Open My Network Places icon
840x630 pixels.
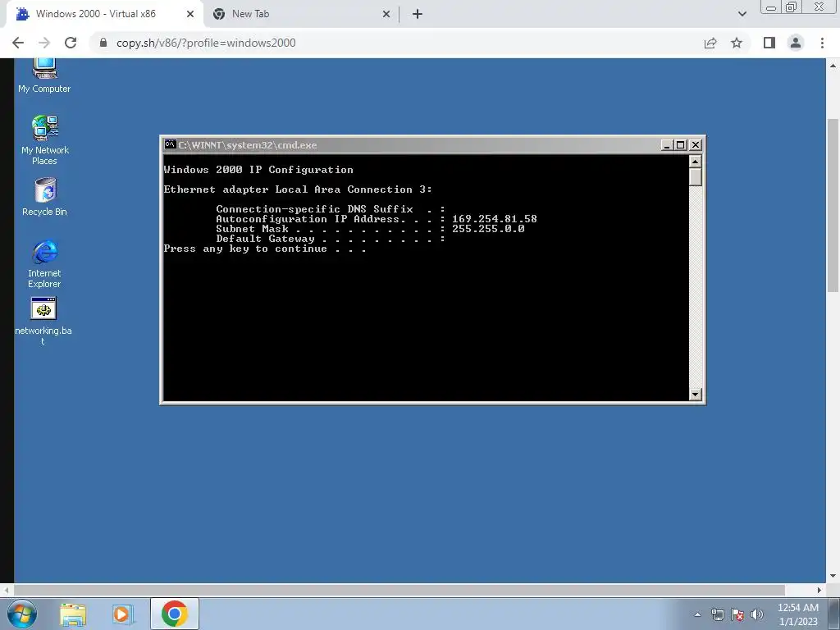tap(45, 139)
